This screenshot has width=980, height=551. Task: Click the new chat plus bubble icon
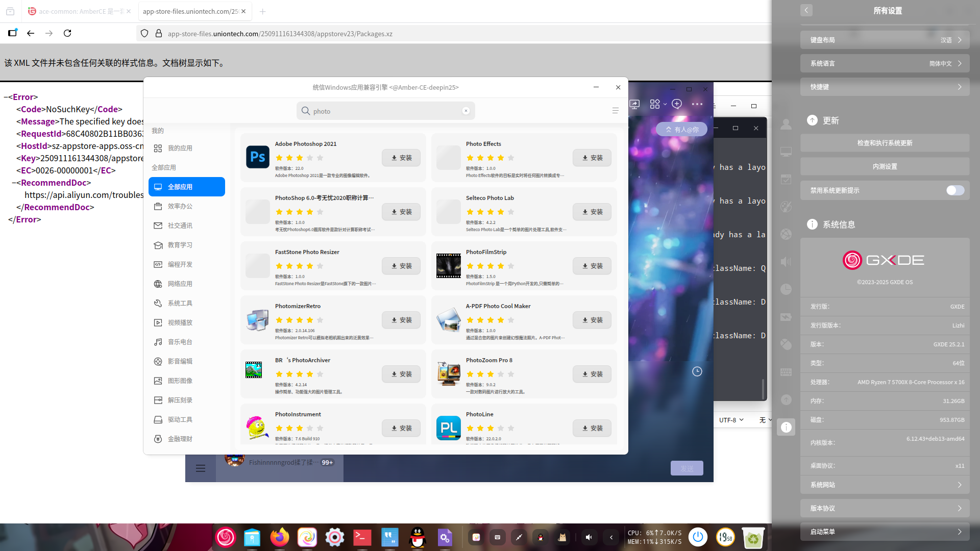(677, 104)
